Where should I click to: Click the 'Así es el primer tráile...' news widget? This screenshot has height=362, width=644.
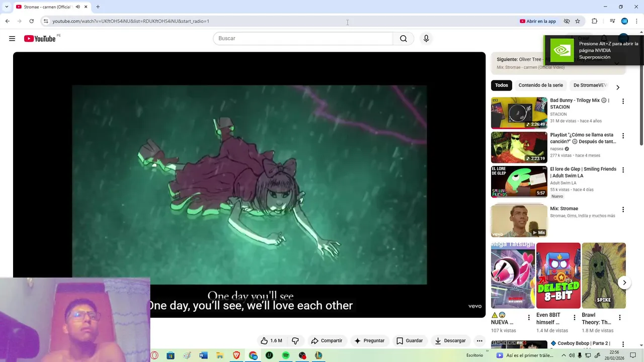click(525, 355)
